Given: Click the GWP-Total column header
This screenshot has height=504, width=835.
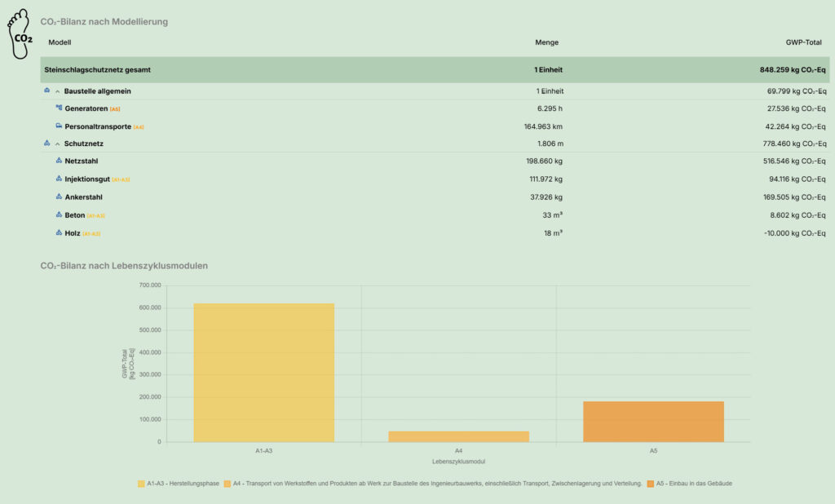Looking at the screenshot, I should pyautogui.click(x=803, y=42).
